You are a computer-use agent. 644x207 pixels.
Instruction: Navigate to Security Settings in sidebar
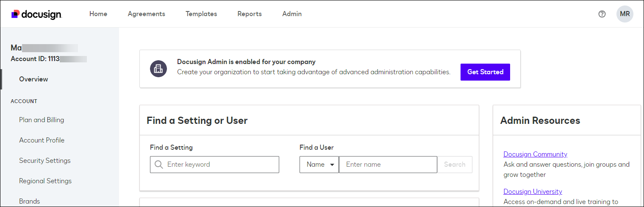[45, 161]
